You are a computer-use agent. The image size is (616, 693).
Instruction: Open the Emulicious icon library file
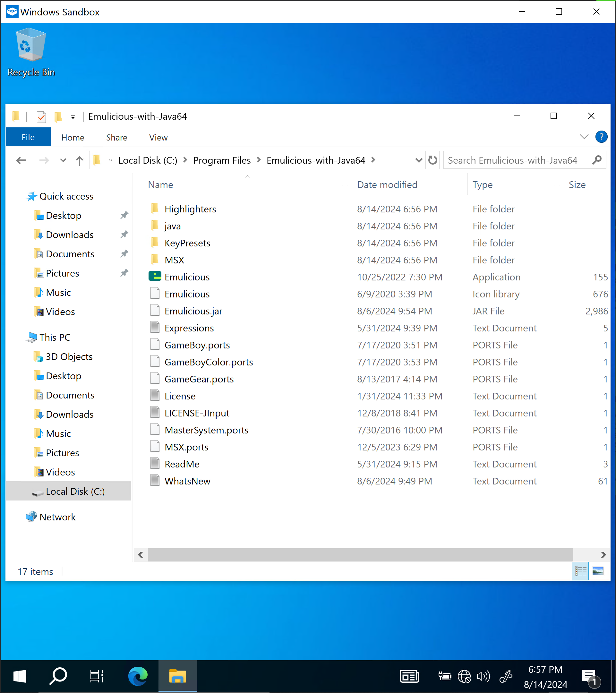click(187, 294)
